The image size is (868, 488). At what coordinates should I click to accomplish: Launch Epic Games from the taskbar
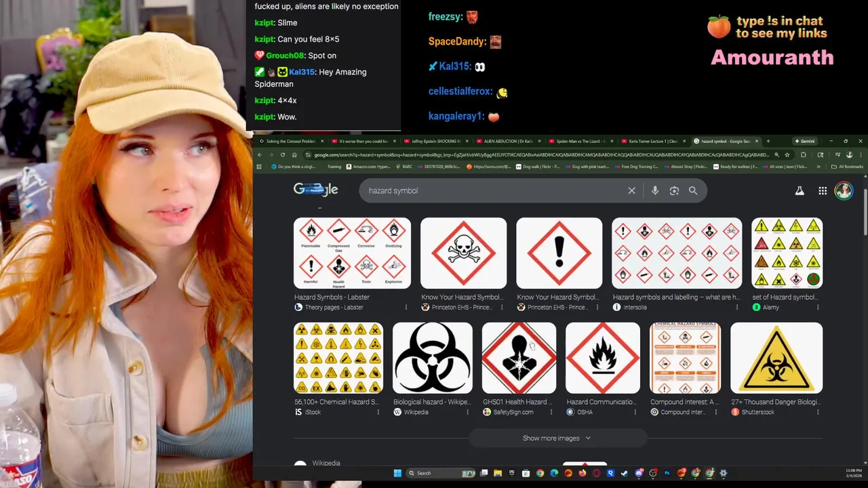point(512,473)
